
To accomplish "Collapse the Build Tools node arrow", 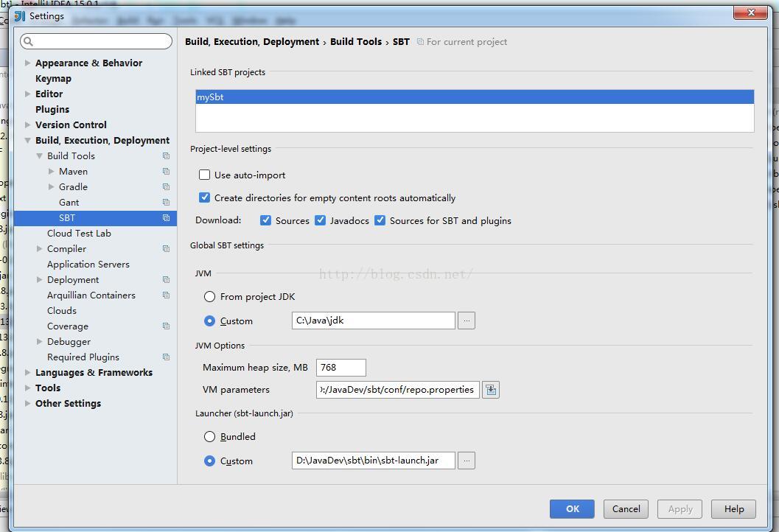I will pos(39,156).
